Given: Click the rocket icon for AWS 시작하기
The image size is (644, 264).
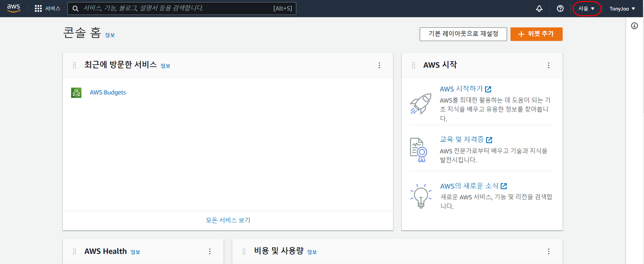Looking at the screenshot, I should pyautogui.click(x=421, y=103).
